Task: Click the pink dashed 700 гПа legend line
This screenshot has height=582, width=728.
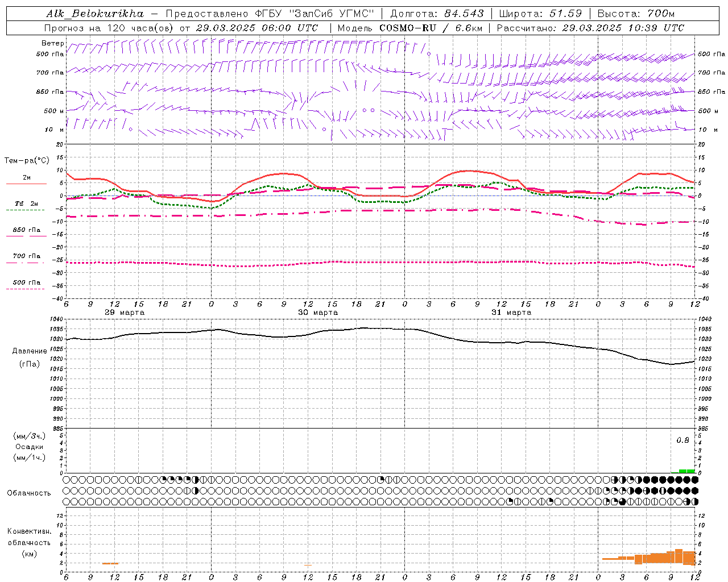Action: (x=25, y=263)
